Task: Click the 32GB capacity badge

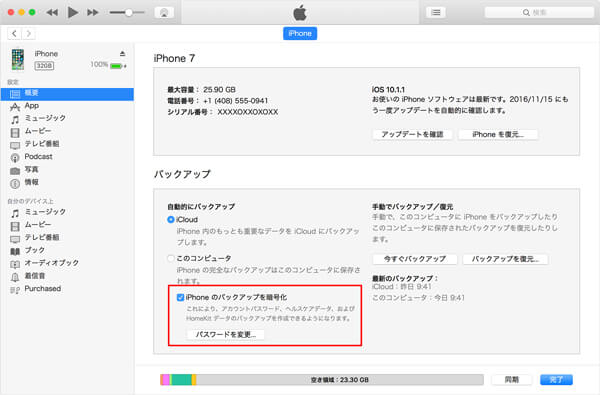Action: [x=44, y=66]
